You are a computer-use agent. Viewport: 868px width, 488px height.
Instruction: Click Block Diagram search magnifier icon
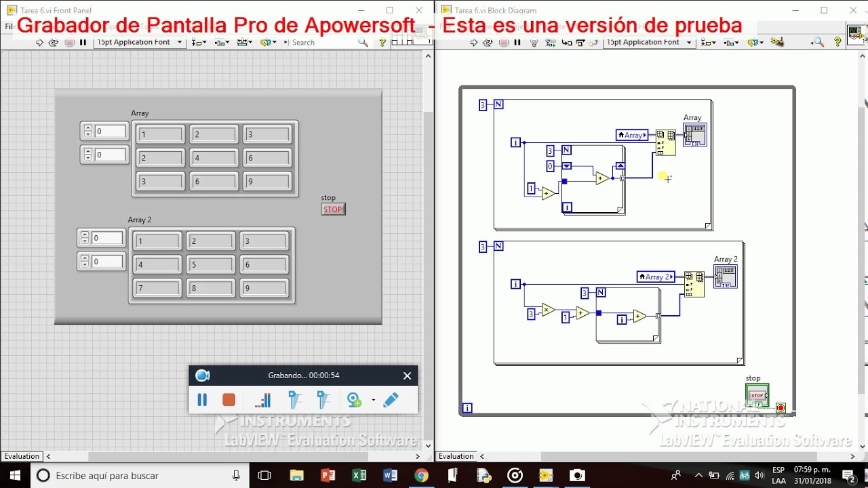[818, 43]
